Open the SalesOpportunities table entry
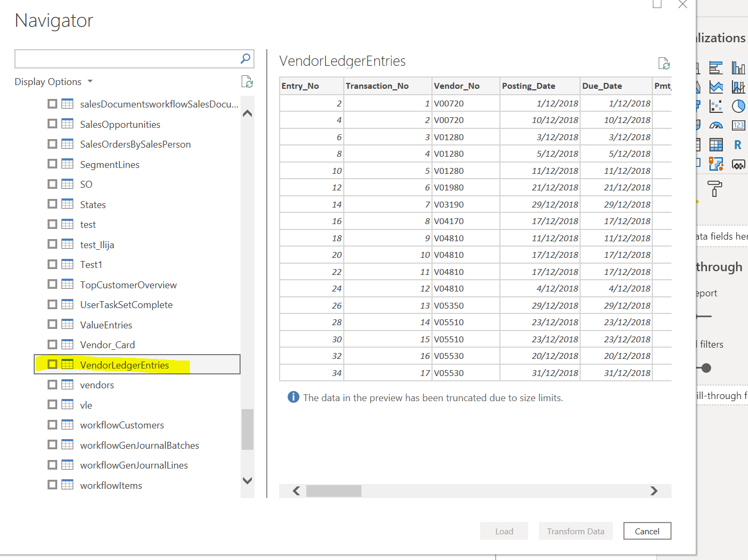748x560 pixels. click(120, 124)
